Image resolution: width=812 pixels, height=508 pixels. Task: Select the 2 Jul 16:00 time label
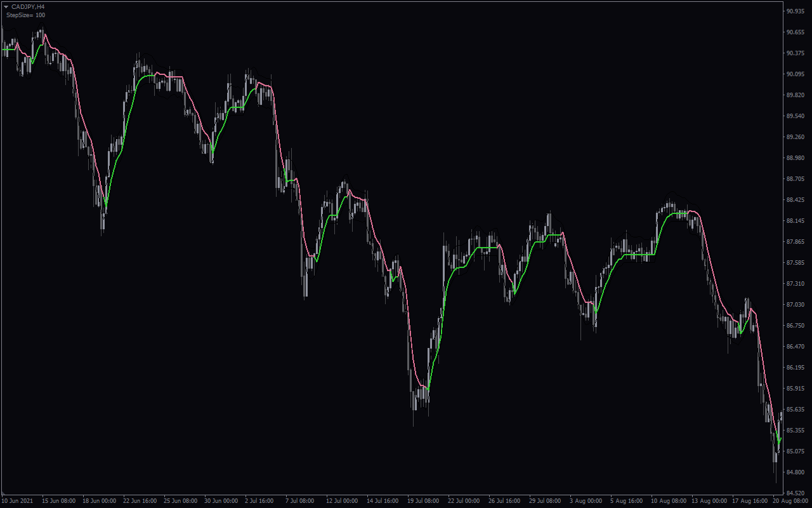click(260, 501)
